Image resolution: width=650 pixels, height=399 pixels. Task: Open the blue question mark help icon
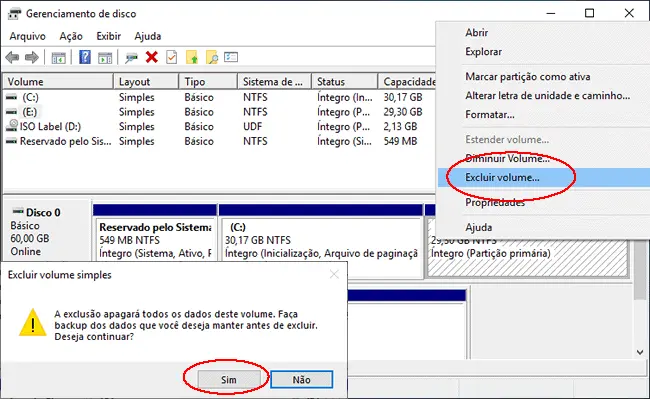(85, 57)
